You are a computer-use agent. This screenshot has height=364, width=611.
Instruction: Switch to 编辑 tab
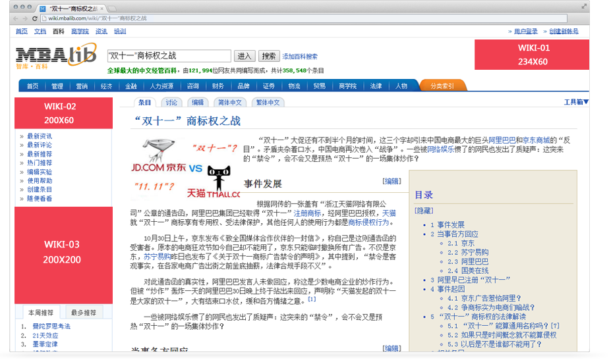pos(198,103)
